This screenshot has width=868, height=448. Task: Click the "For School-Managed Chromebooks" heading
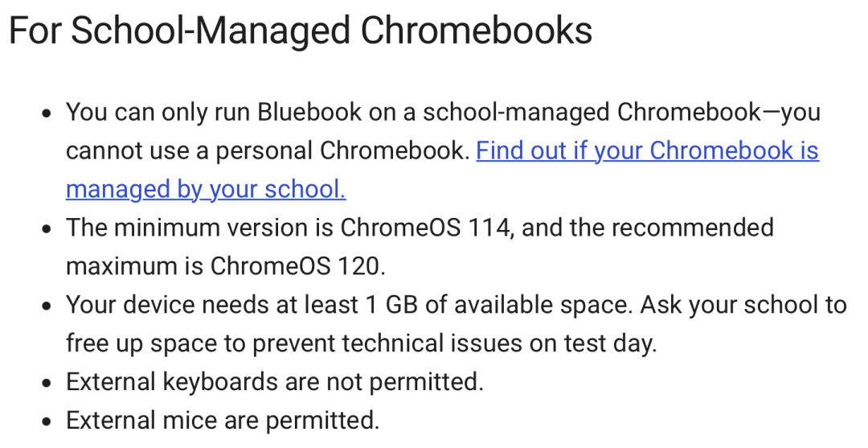point(301,30)
